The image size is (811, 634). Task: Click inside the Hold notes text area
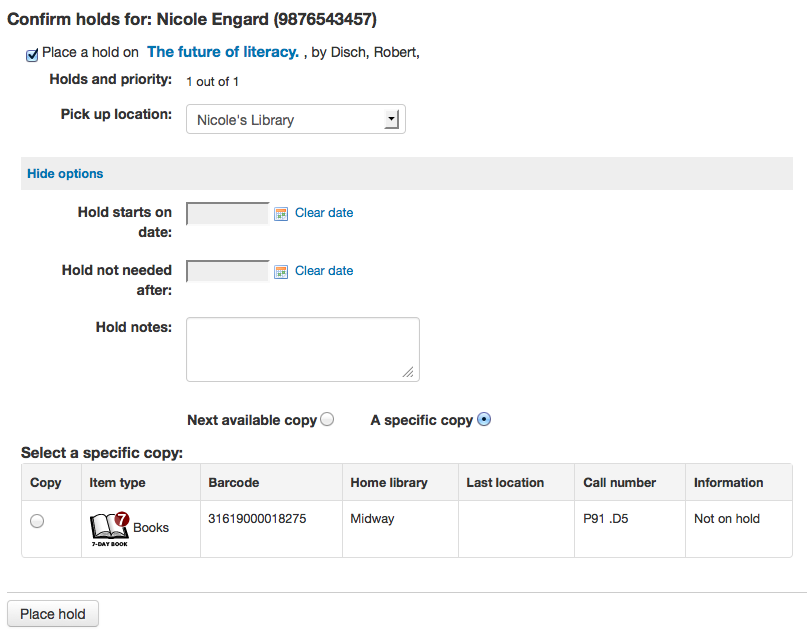(303, 350)
